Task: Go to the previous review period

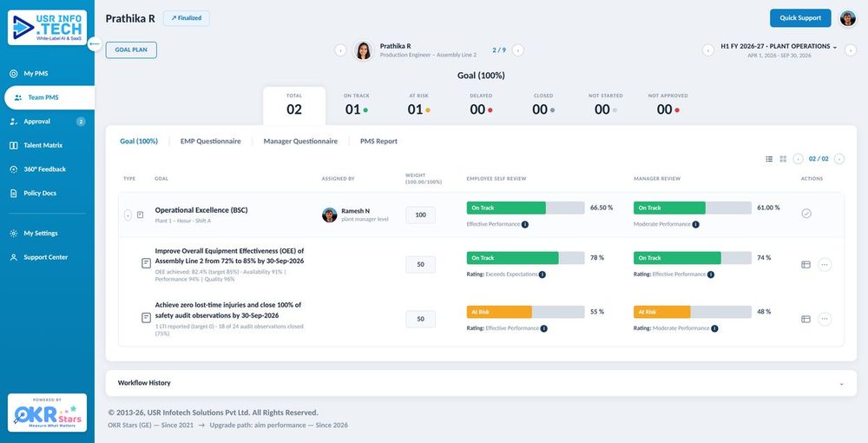Action: (707, 50)
